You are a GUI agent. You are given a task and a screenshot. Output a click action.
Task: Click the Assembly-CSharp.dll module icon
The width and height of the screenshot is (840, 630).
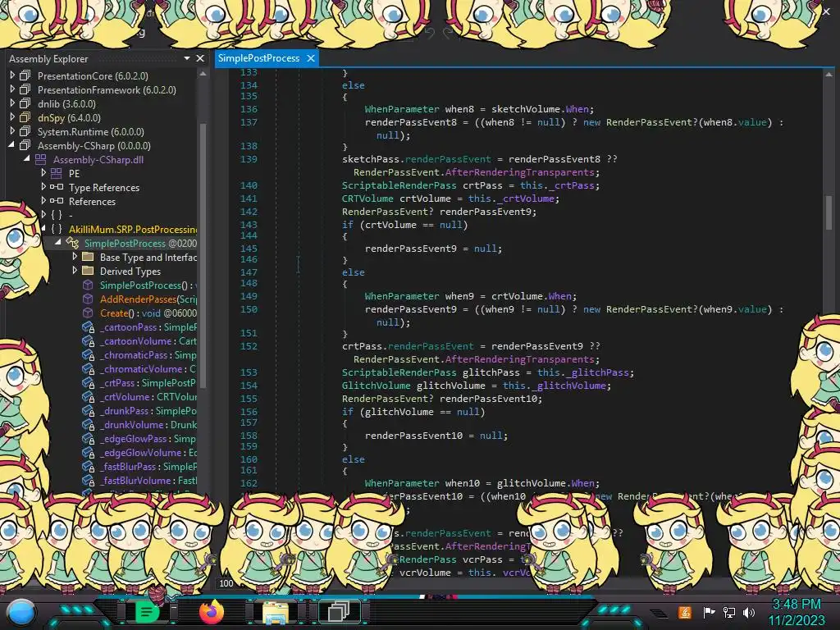(41, 159)
